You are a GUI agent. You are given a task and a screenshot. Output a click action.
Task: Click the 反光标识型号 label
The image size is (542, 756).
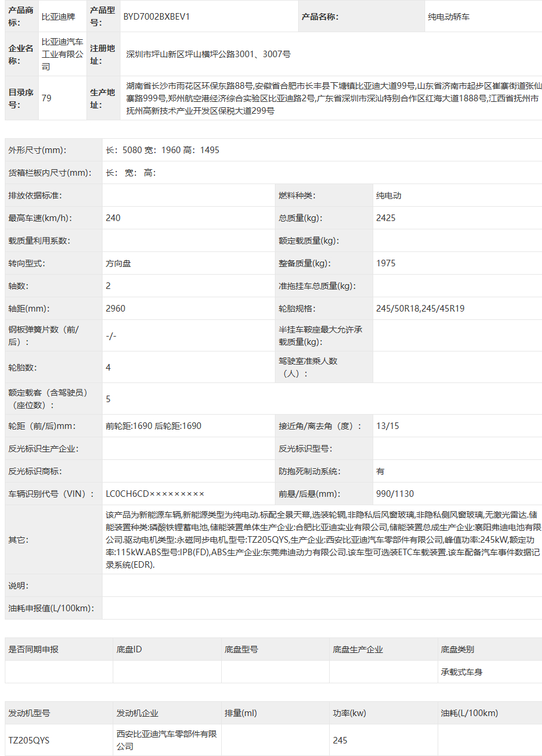(x=305, y=449)
